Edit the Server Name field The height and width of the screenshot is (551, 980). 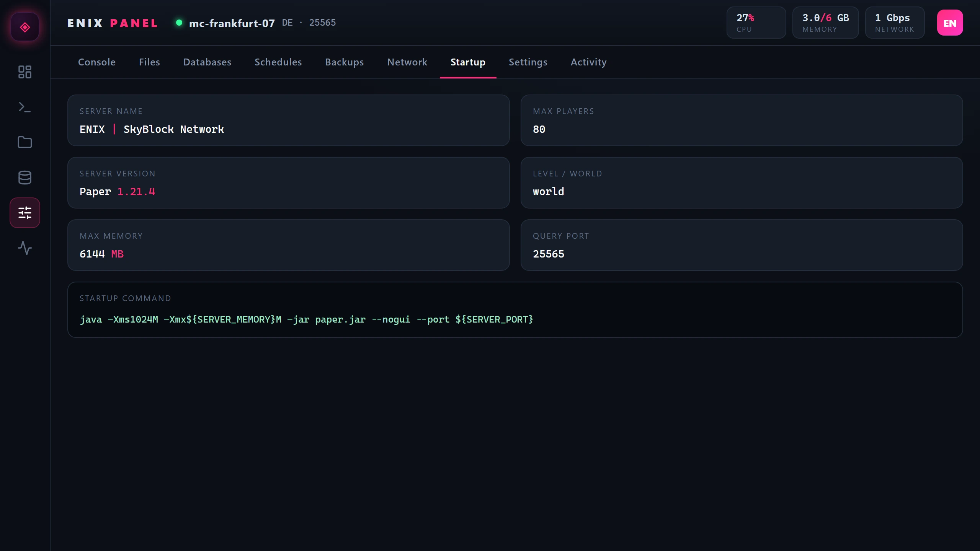pos(288,120)
